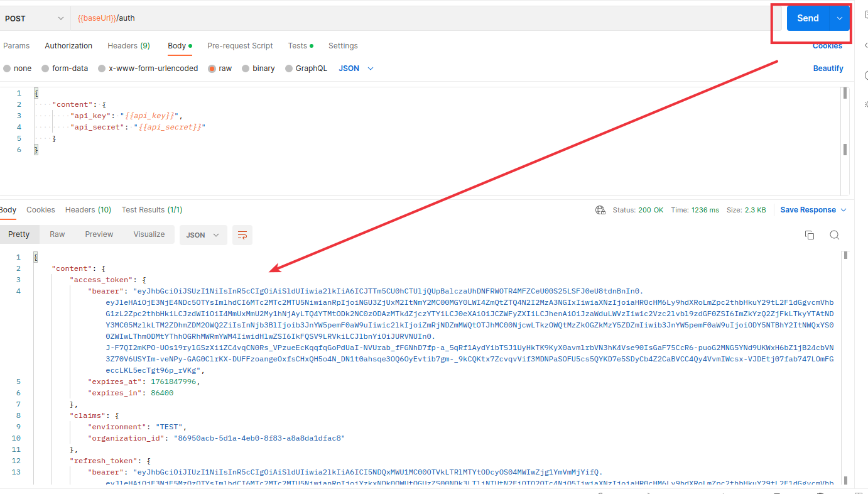Click the blue Send button
868x494 pixels.
pyautogui.click(x=808, y=18)
